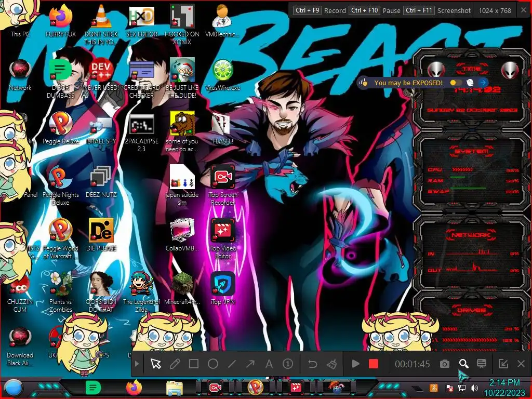This screenshot has width=532, height=399.
Task: Open the CREDIT CARD CHECKER icon
Action: point(141,70)
